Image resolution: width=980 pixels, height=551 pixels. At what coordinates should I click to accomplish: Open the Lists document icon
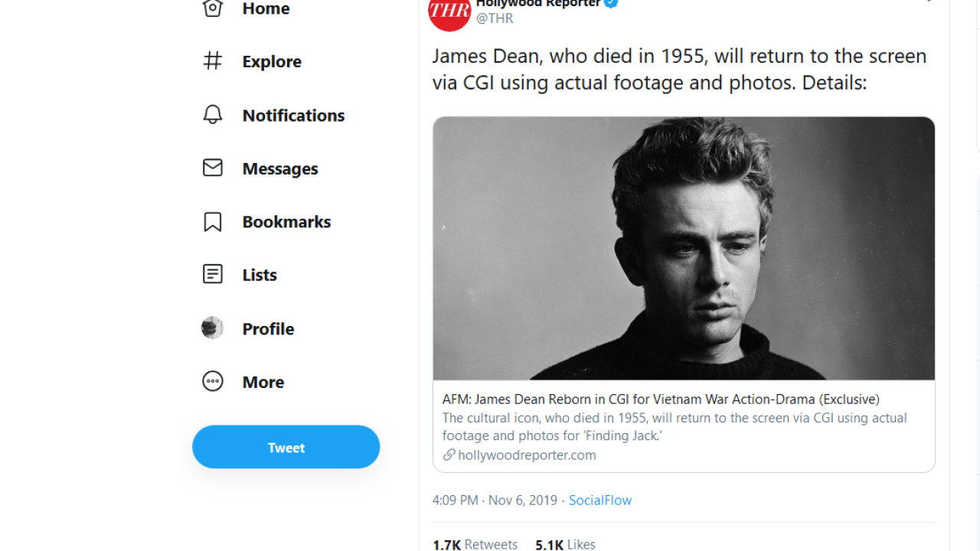click(213, 274)
